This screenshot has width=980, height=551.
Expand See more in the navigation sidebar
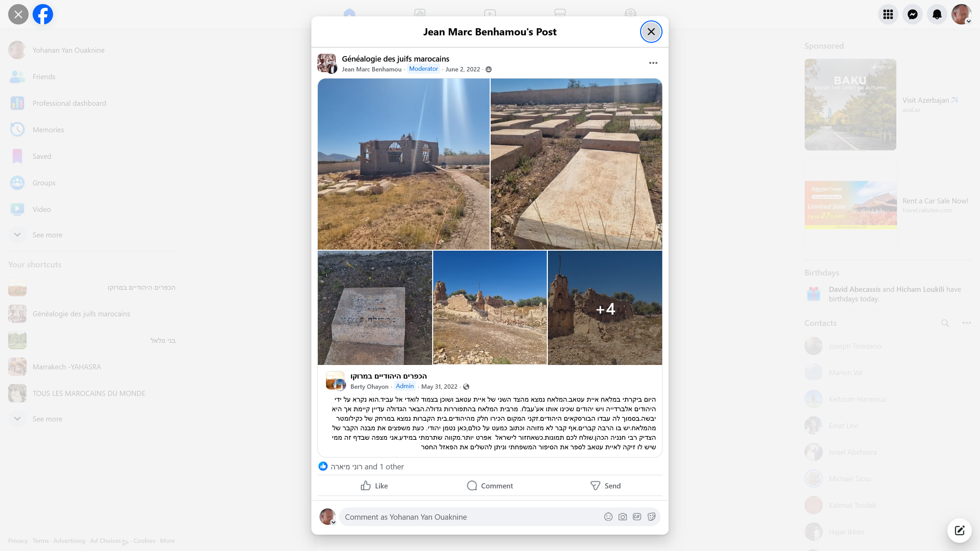pyautogui.click(x=47, y=235)
